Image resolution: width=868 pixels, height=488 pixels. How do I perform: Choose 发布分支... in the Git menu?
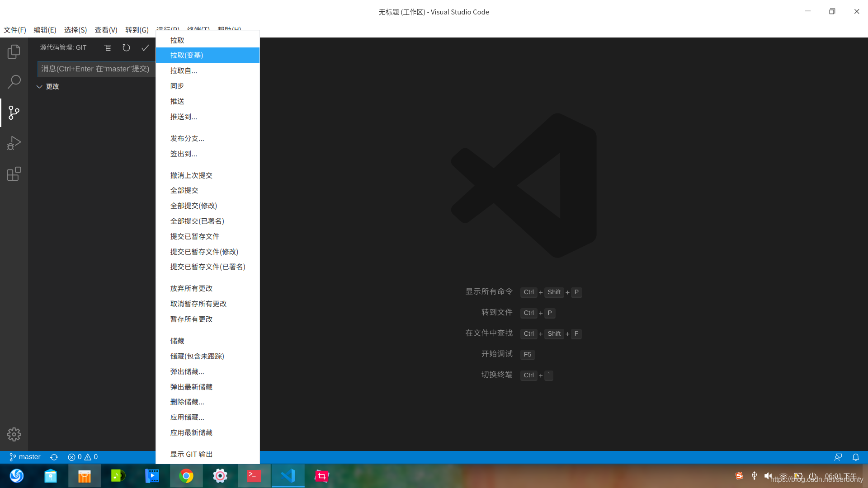click(208, 138)
